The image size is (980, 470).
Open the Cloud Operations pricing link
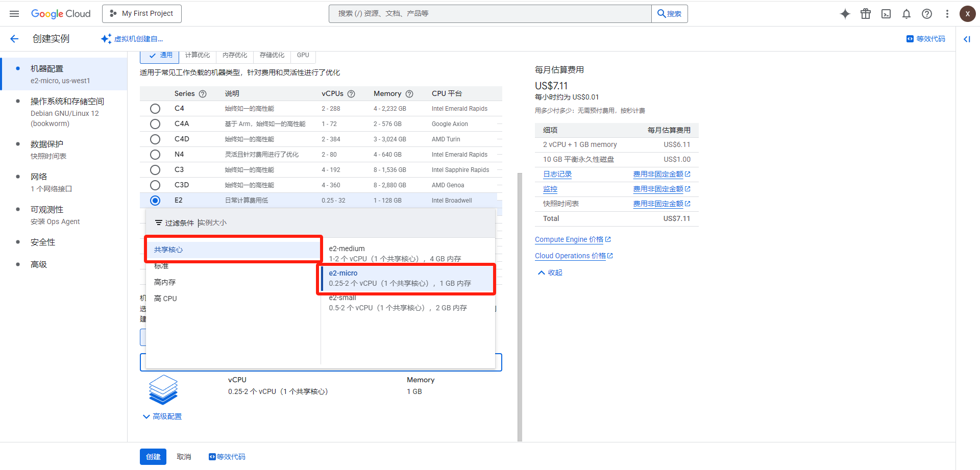pyautogui.click(x=574, y=256)
